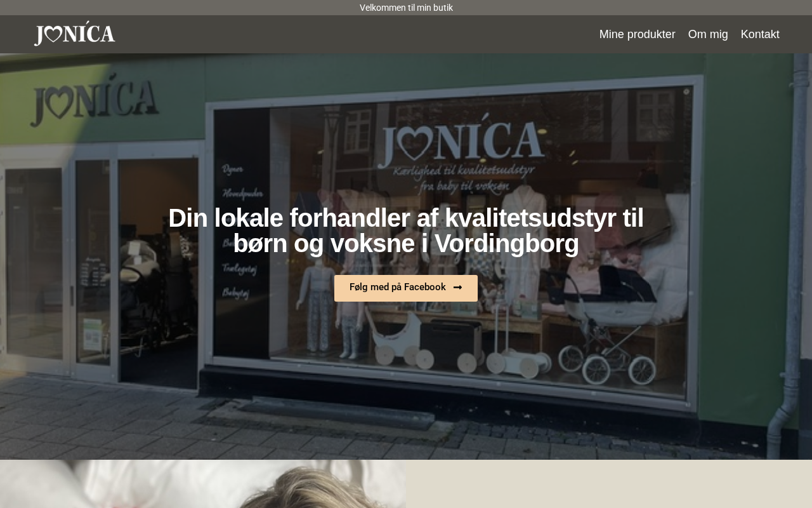Image resolution: width=812 pixels, height=508 pixels.
Task: Open the Kontakt page
Action: click(760, 34)
